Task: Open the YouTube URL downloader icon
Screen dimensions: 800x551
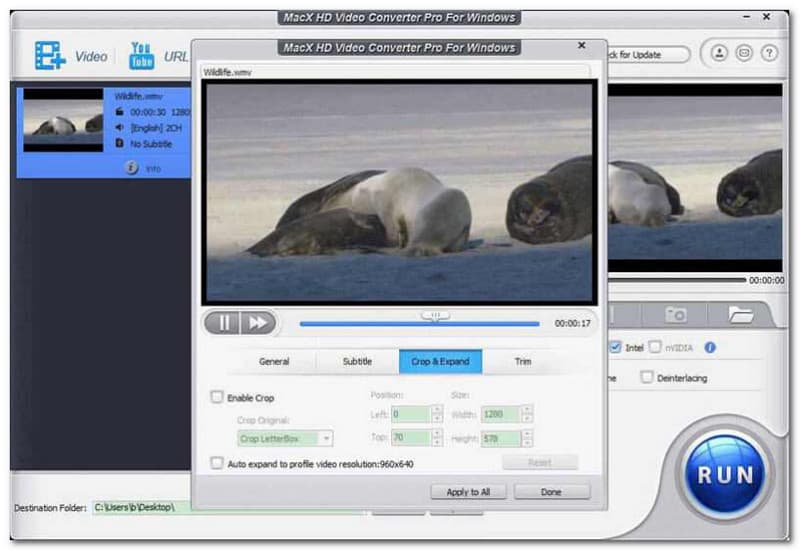Action: pos(142,56)
